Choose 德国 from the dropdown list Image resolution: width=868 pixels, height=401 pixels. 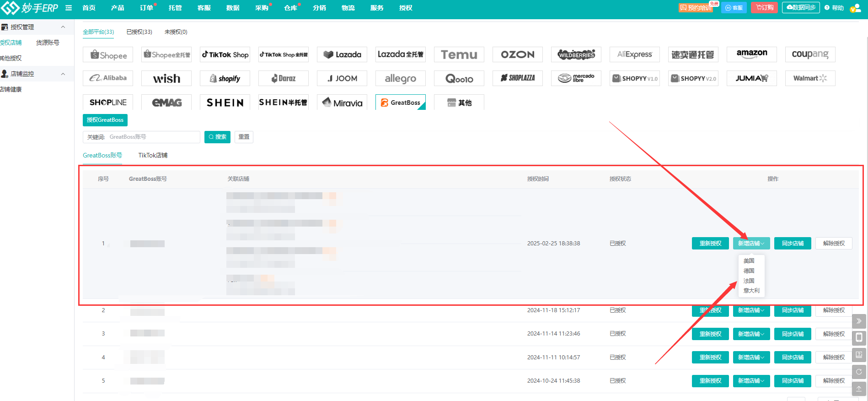click(x=749, y=271)
